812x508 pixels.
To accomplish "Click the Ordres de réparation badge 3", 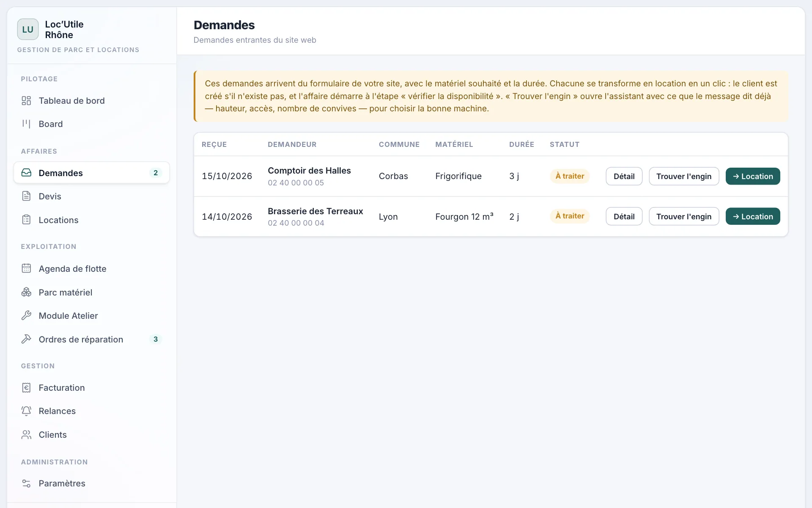I will [x=156, y=339].
